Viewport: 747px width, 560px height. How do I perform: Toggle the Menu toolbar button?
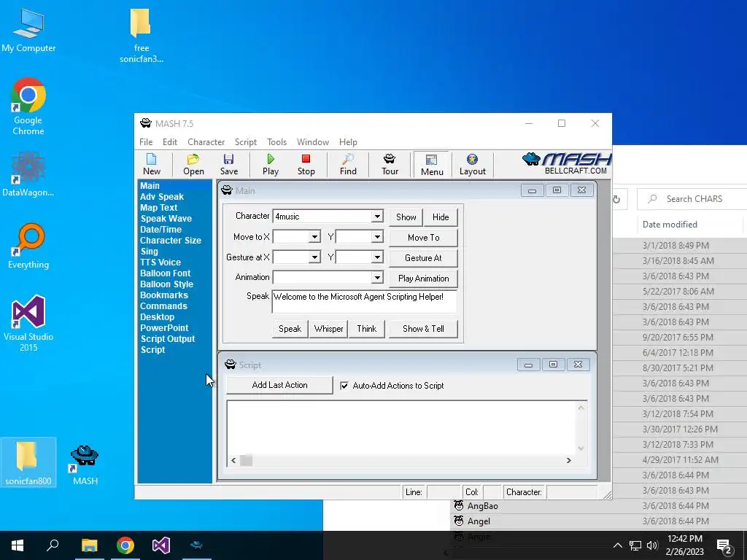[432, 165]
